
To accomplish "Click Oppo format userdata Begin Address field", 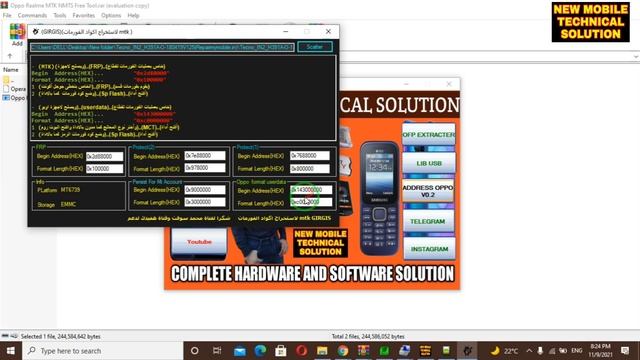I will (x=311, y=190).
